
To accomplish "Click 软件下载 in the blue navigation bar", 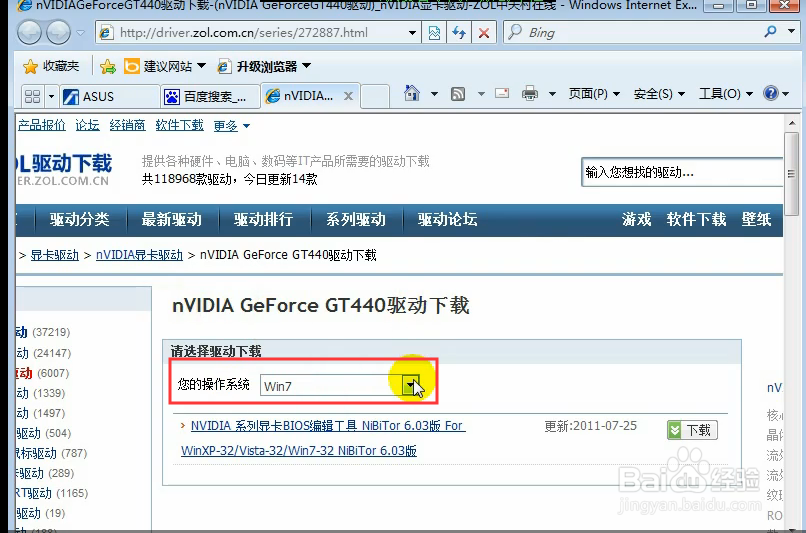I will 697,219.
